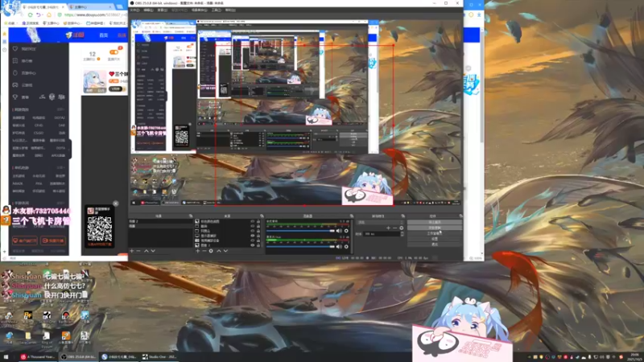Switch to Studio One in taskbar
The width and height of the screenshot is (644, 362).
coord(159,357)
